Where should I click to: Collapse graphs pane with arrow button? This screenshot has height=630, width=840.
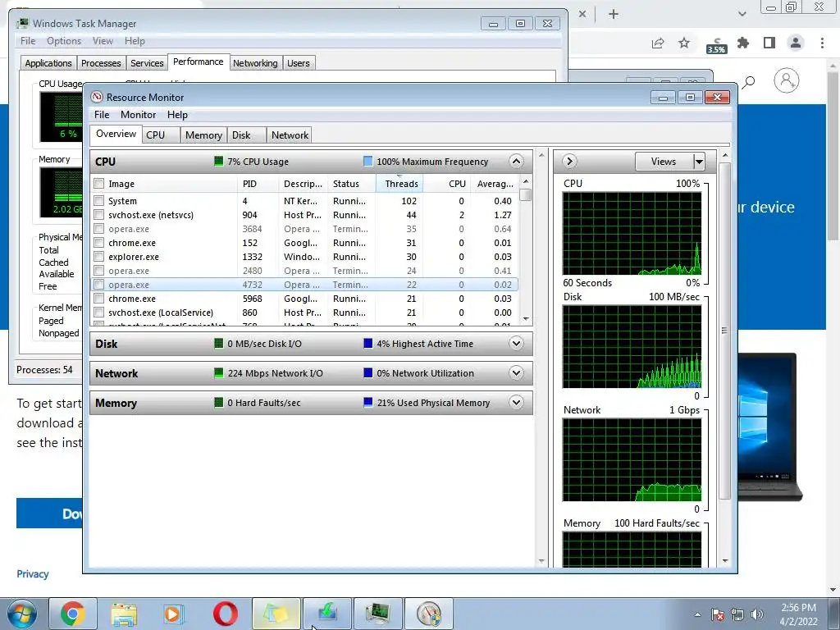(569, 162)
